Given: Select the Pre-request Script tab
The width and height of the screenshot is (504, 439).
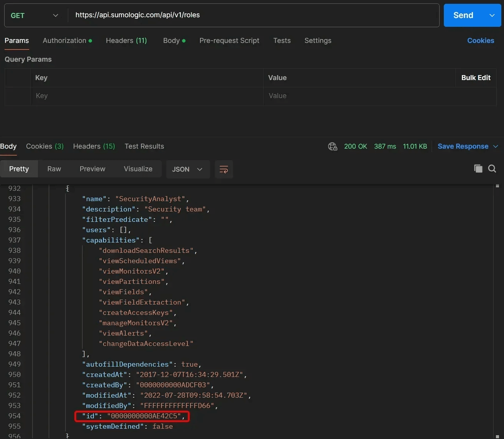Looking at the screenshot, I should pyautogui.click(x=229, y=41).
